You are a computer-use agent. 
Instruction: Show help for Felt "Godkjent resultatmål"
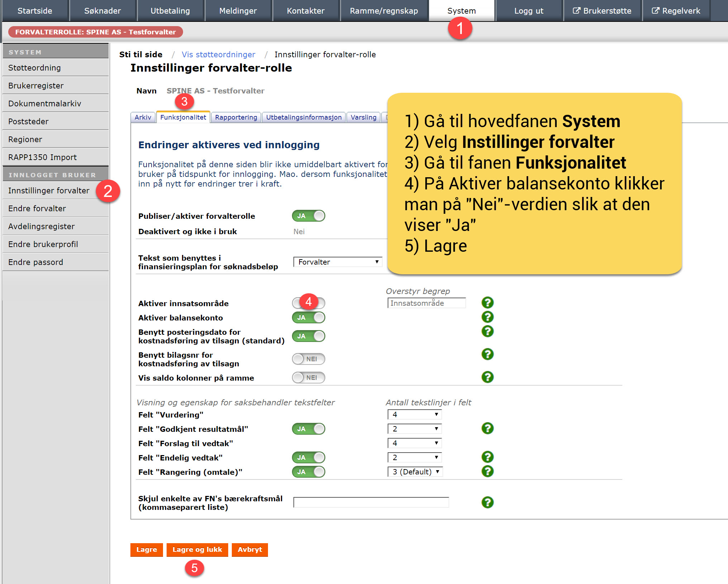pos(487,428)
